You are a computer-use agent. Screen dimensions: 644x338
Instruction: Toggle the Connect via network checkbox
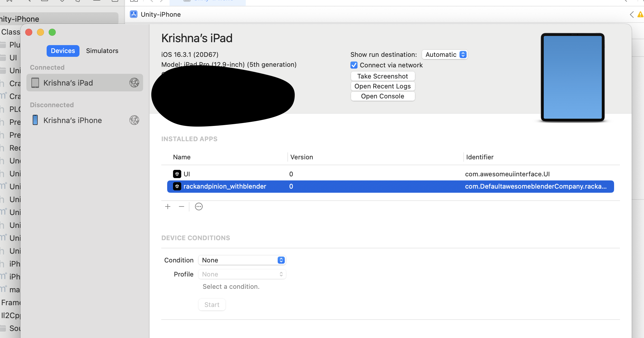pos(354,65)
